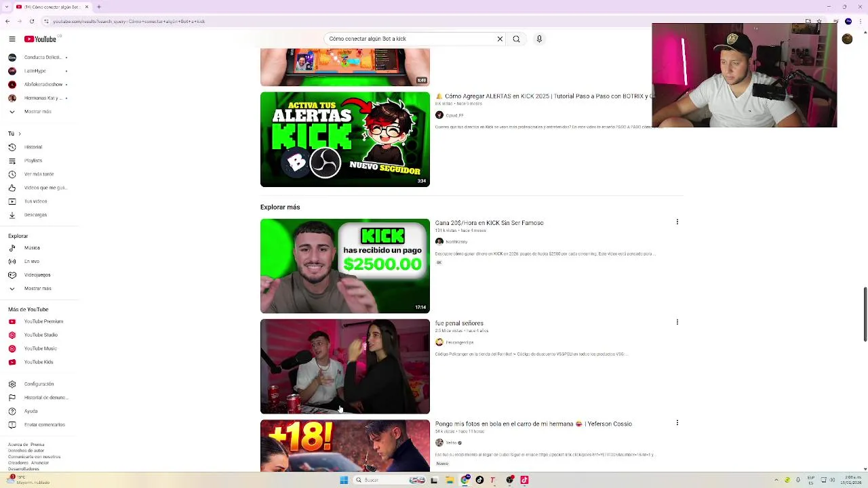The height and width of the screenshot is (488, 868).
Task: Open Configuración settings
Action: pos(39,384)
